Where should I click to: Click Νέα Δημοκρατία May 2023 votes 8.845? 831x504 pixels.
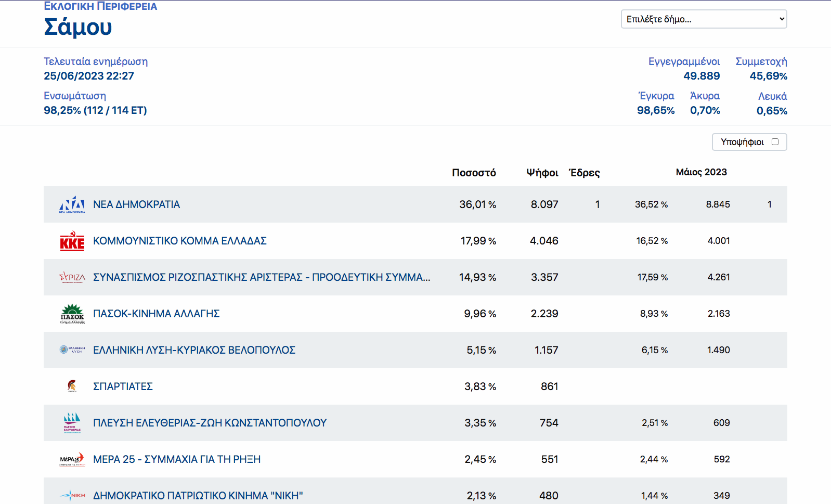point(718,204)
